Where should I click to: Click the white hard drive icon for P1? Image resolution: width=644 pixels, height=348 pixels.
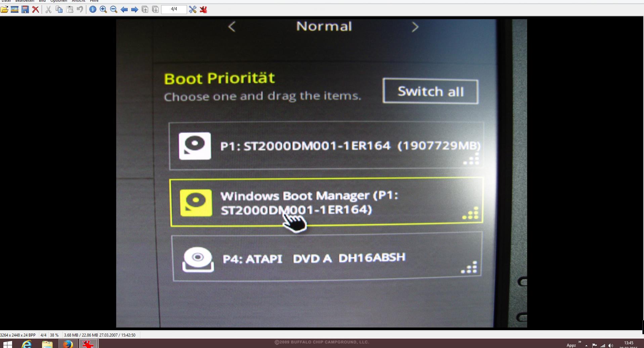click(195, 146)
